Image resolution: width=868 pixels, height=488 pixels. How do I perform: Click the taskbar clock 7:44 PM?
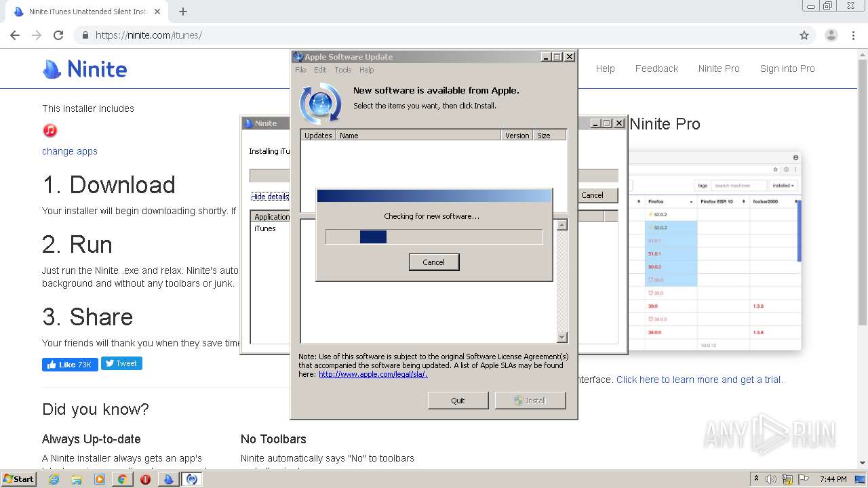(x=833, y=479)
